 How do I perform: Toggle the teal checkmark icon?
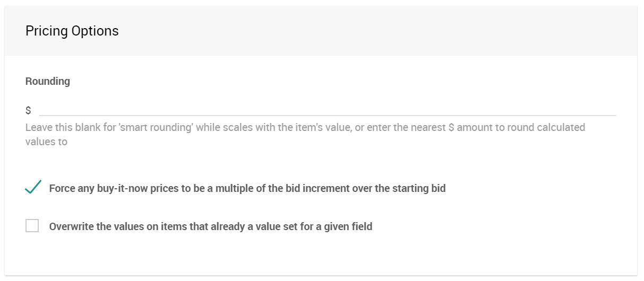33,187
